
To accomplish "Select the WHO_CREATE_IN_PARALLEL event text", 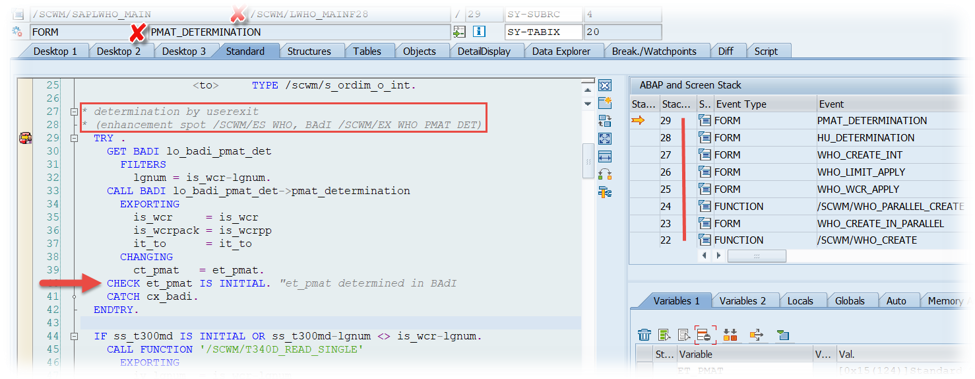I will (880, 224).
